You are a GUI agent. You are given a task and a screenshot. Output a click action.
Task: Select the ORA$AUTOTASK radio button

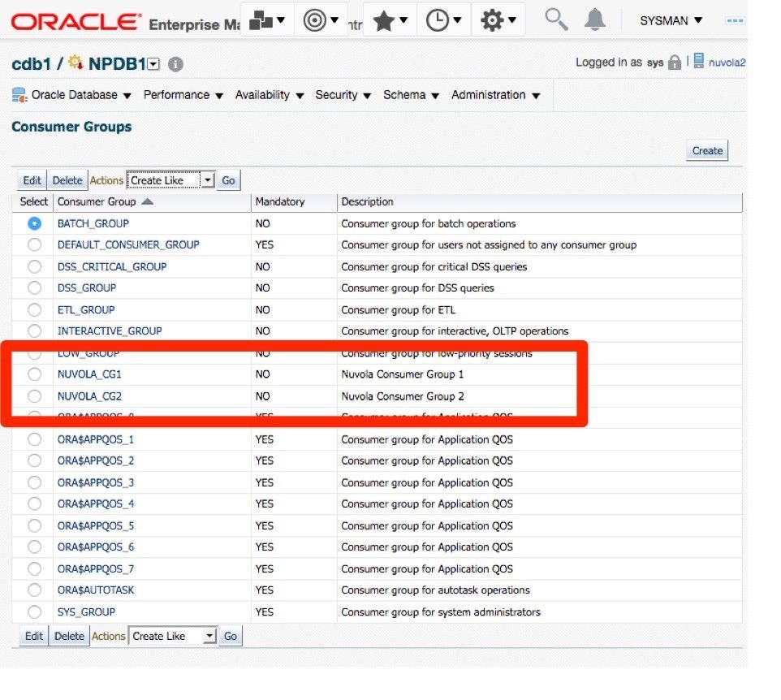[x=34, y=590]
